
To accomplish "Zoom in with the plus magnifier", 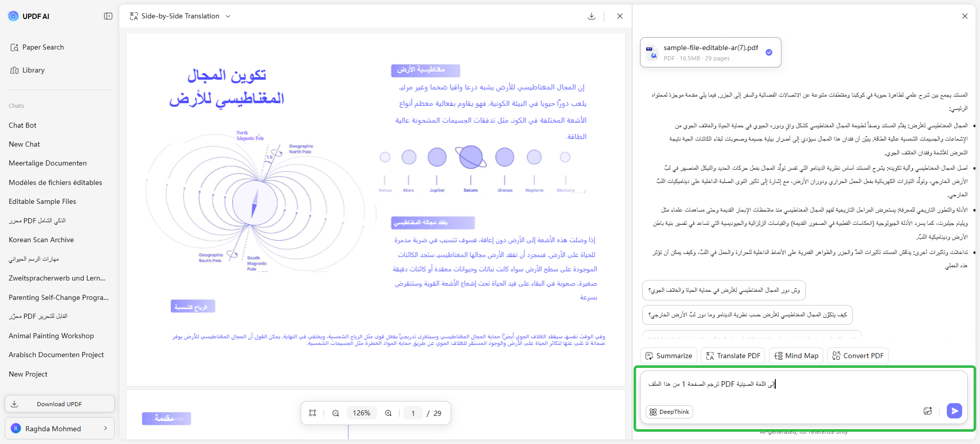I will click(388, 413).
